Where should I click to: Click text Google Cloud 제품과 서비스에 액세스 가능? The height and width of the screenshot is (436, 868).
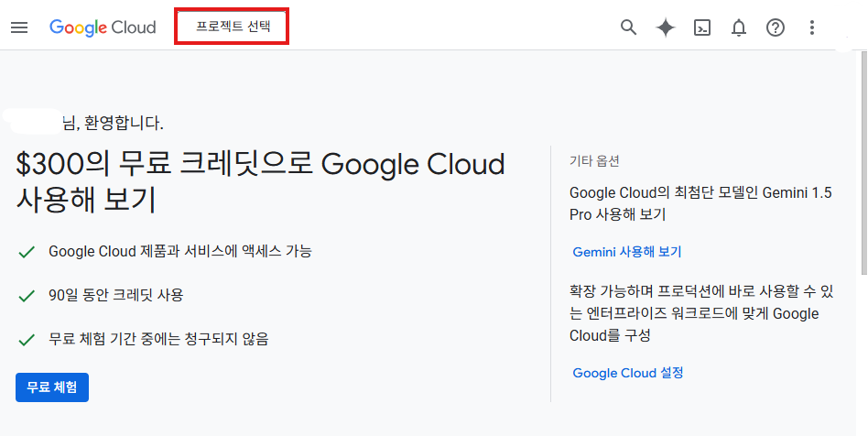pyautogui.click(x=180, y=252)
